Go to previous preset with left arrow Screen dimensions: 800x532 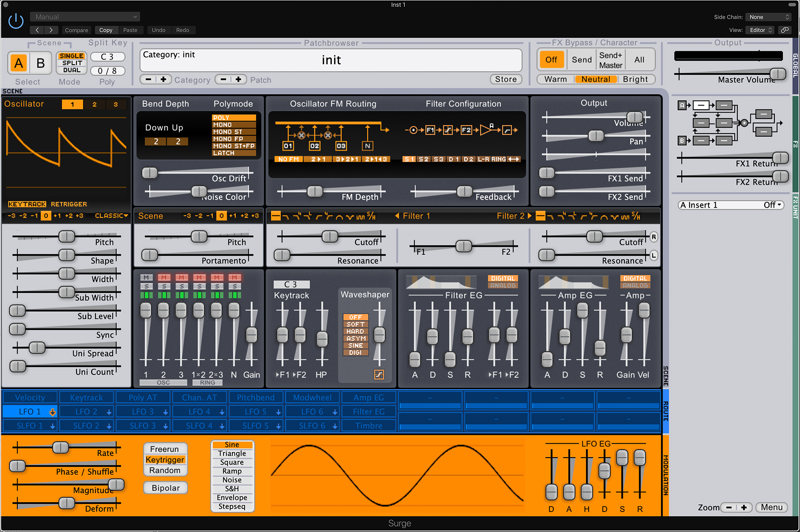pyautogui.click(x=37, y=30)
